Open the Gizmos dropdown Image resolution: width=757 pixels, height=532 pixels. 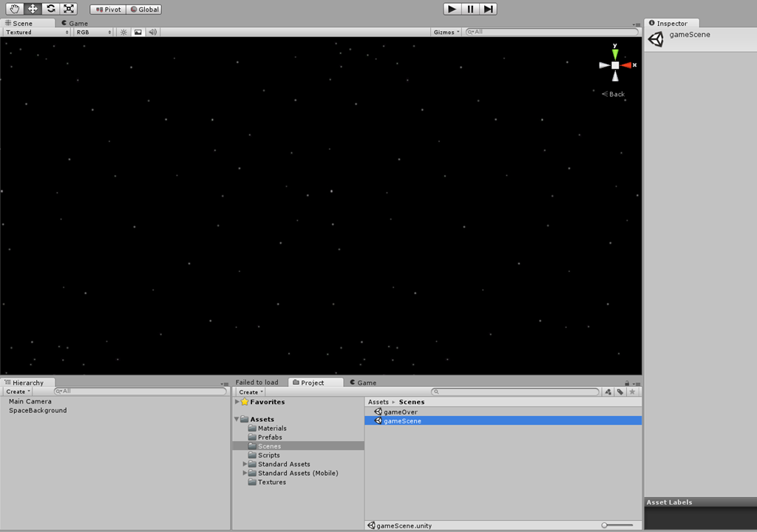coord(447,33)
